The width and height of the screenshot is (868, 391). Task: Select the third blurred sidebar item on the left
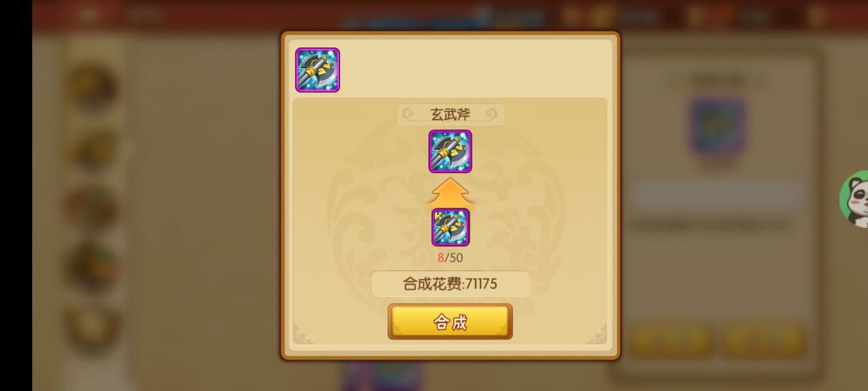click(92, 208)
